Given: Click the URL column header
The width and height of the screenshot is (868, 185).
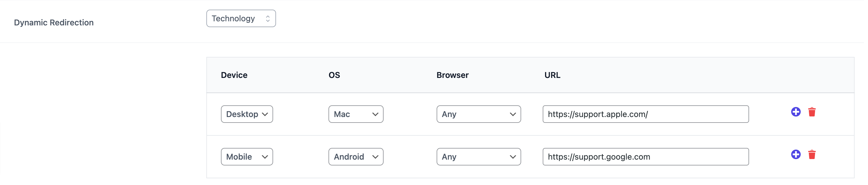Looking at the screenshot, I should click(552, 75).
